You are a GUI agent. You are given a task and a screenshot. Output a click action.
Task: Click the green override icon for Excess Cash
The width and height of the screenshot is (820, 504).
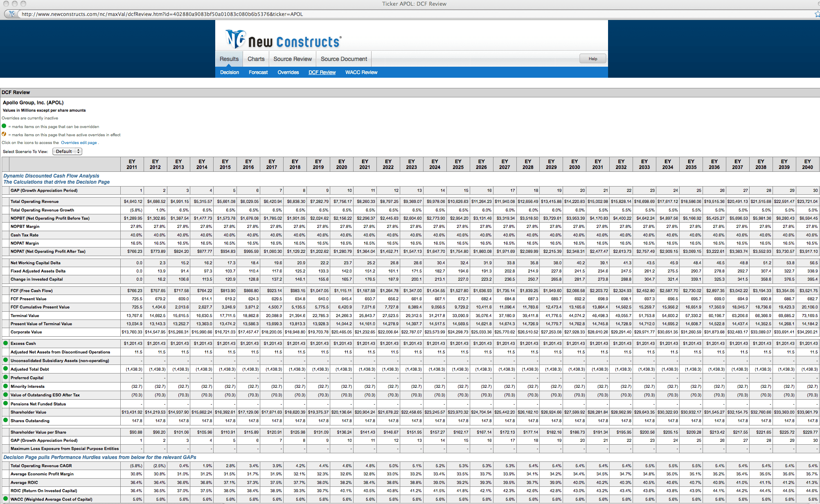(5, 343)
